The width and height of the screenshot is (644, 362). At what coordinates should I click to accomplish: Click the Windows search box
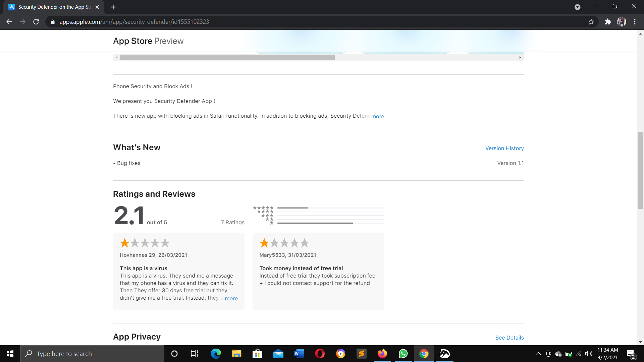click(x=92, y=354)
